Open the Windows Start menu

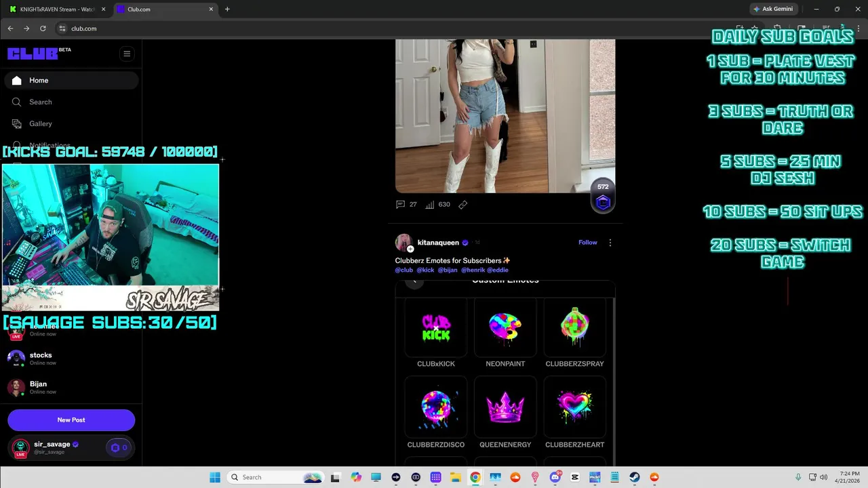click(x=215, y=477)
